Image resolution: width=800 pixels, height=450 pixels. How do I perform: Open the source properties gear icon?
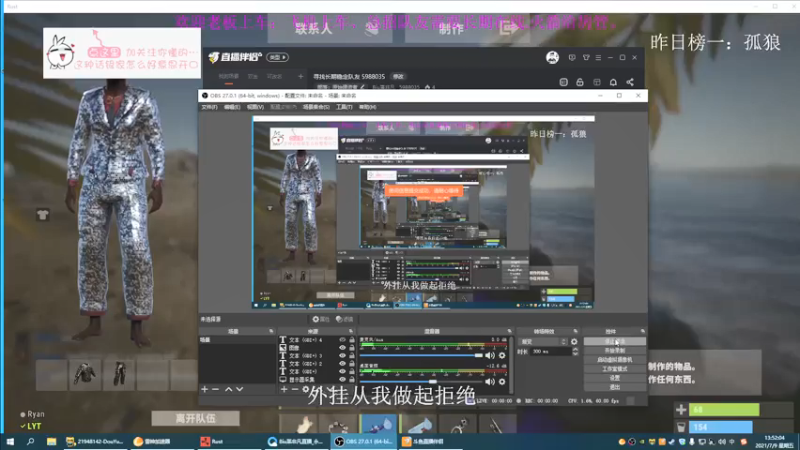(x=306, y=389)
